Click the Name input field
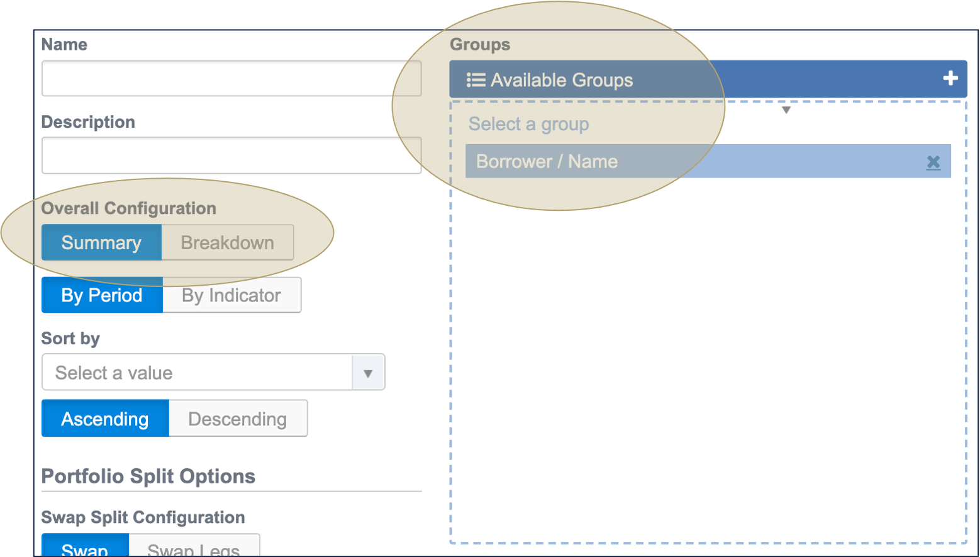The image size is (980, 557). (x=231, y=79)
